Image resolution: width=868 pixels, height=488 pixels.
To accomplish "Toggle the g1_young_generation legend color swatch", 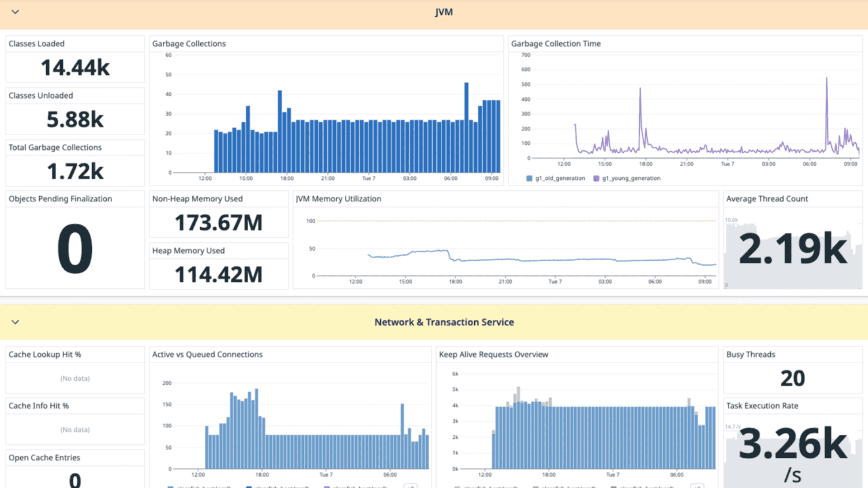I will (x=596, y=178).
